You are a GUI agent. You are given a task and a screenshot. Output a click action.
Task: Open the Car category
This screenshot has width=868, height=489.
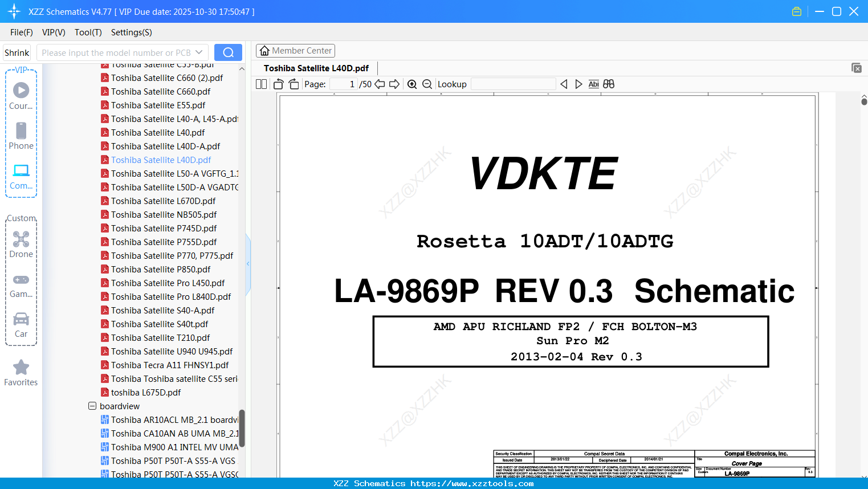(x=21, y=324)
